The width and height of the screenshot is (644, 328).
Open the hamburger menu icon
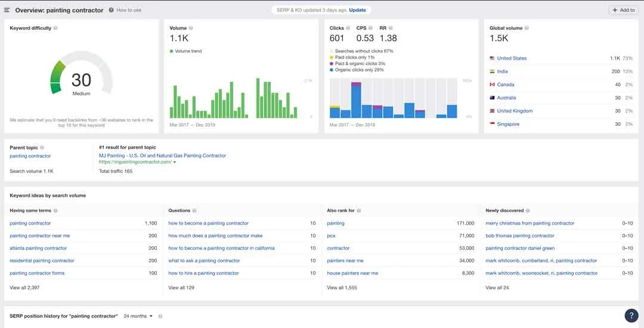click(x=7, y=10)
